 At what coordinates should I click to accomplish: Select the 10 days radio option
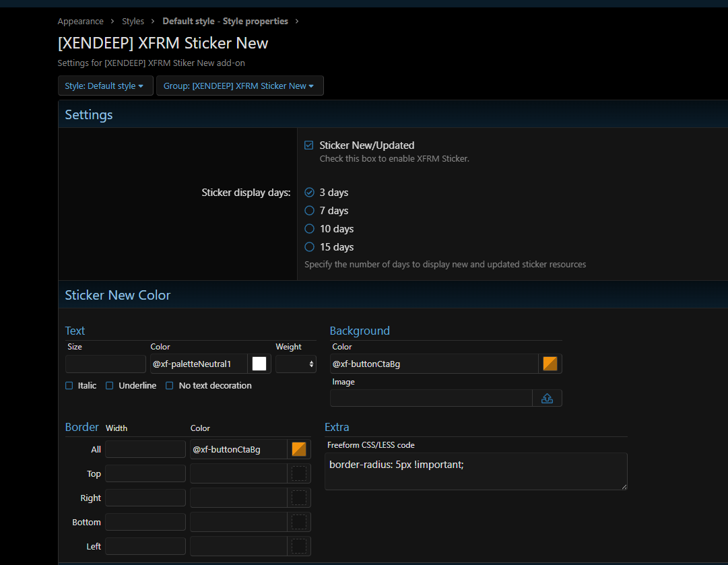click(309, 228)
